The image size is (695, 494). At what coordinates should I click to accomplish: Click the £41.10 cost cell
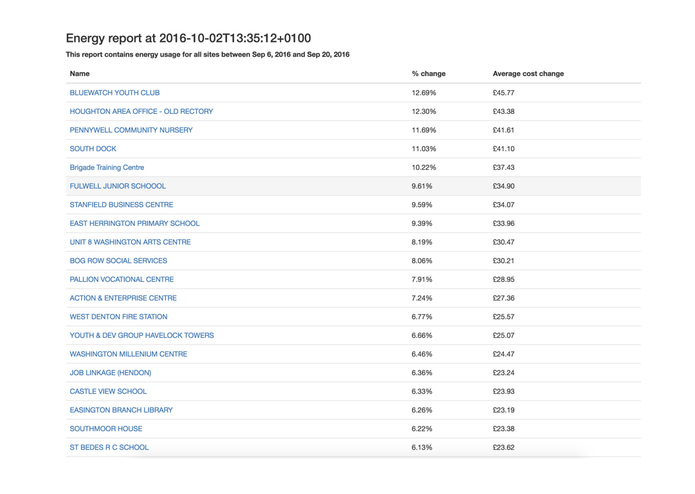(503, 148)
